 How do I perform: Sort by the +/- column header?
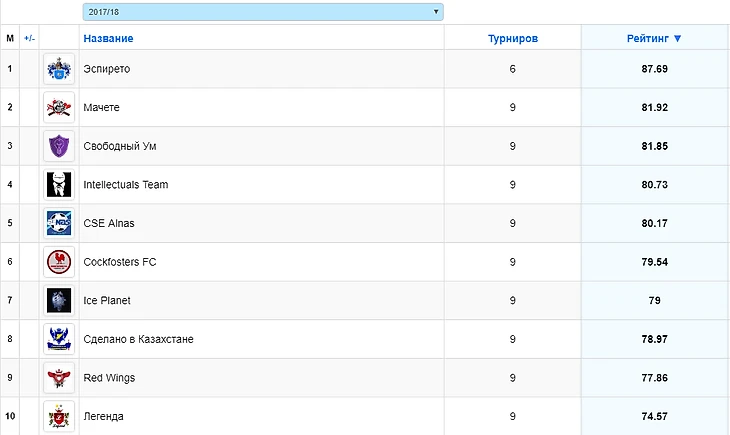tap(29, 38)
